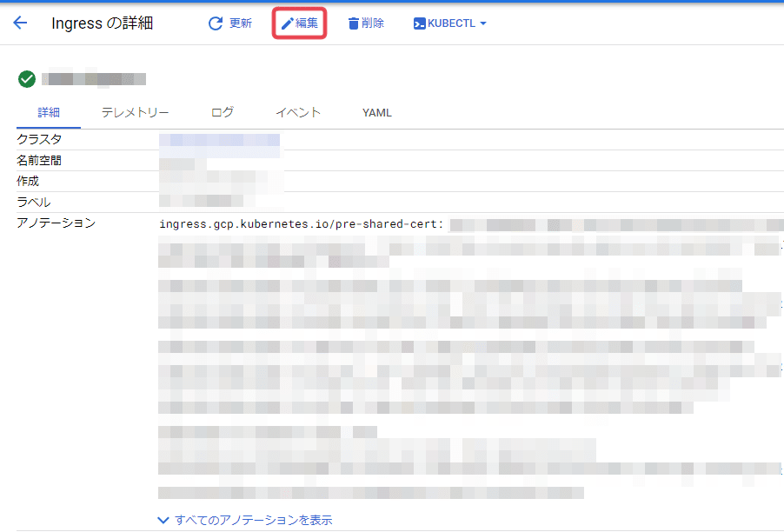Select the テレメトリー tab

click(135, 112)
